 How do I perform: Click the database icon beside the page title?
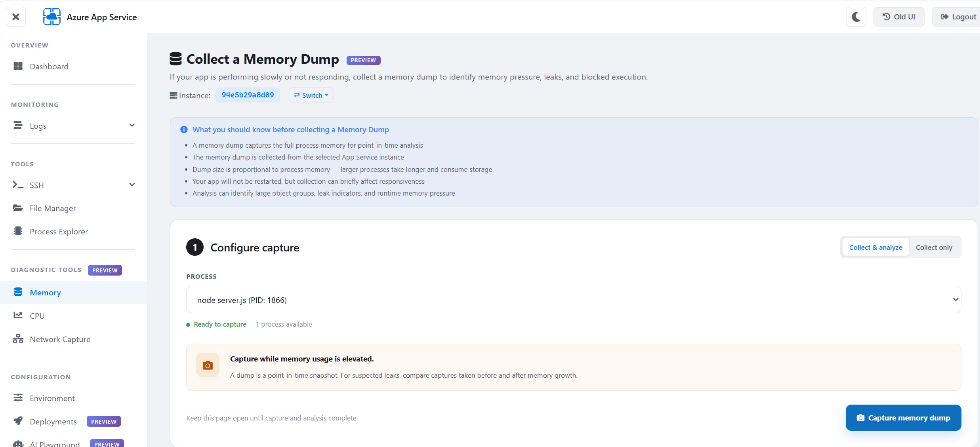[x=175, y=59]
